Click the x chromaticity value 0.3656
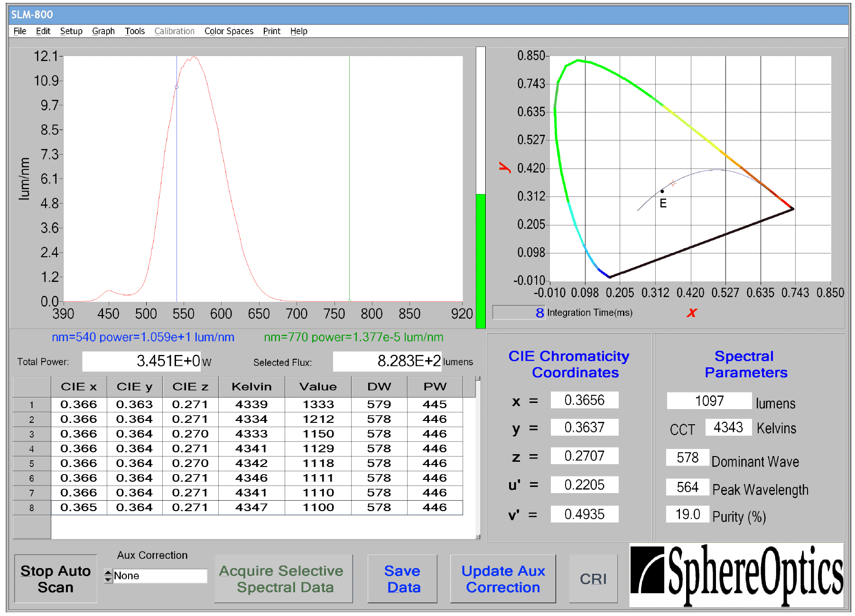 click(585, 400)
